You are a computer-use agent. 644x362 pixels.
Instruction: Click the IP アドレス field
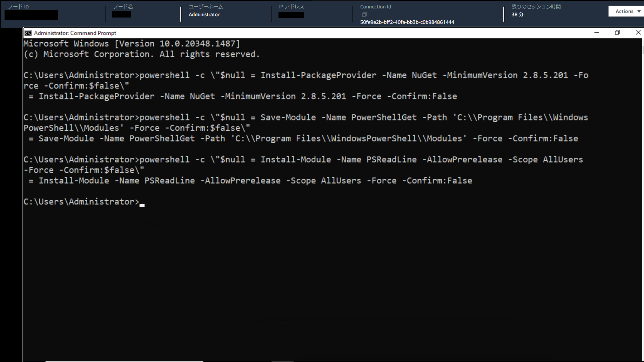point(291,15)
